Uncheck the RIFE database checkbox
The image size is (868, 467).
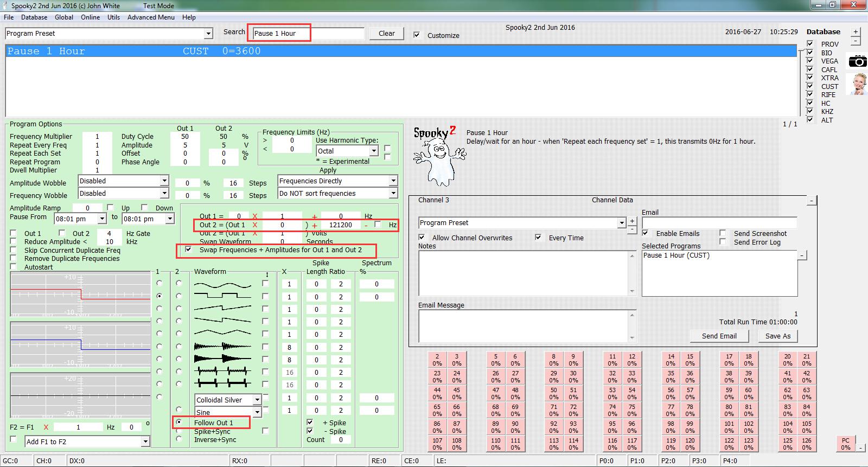tap(810, 94)
